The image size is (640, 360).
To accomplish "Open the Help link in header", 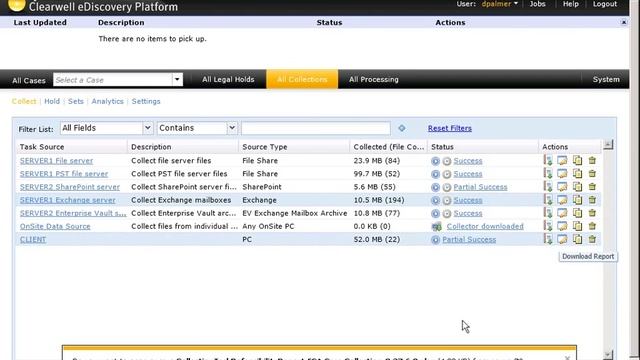I will (x=570, y=4).
